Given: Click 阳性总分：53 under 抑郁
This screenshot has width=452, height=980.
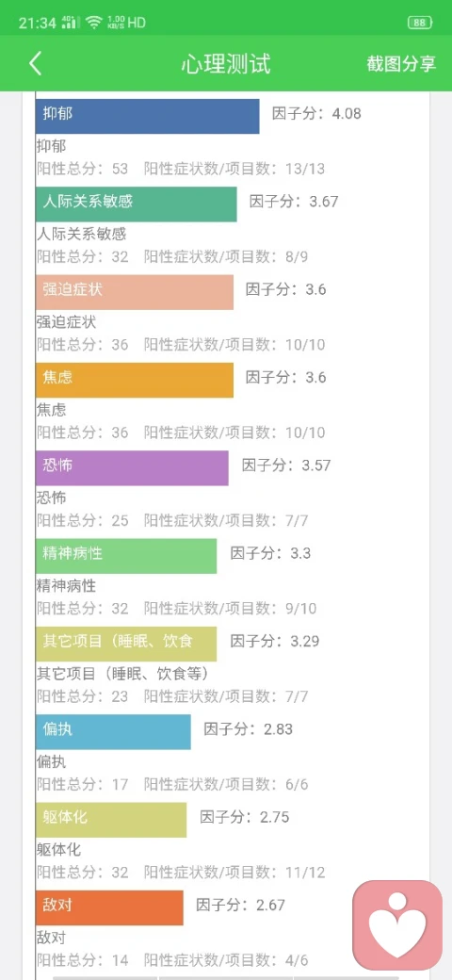Looking at the screenshot, I should point(83,169).
